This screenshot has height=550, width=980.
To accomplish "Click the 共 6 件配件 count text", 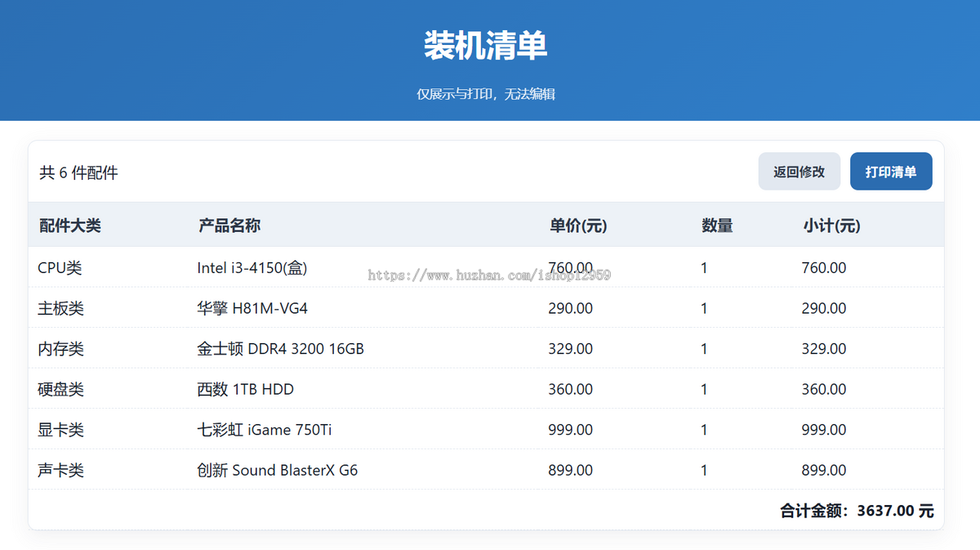I will (x=78, y=172).
